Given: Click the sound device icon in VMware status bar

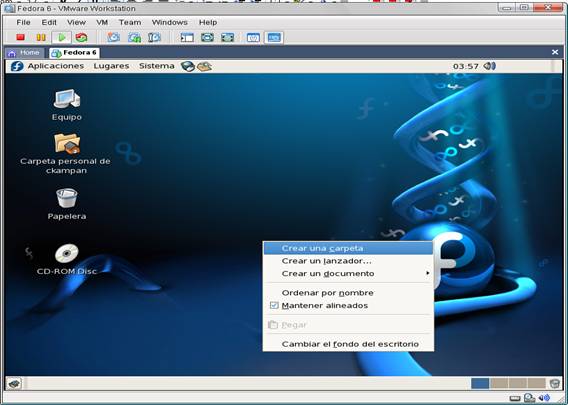Looking at the screenshot, I should 544,398.
